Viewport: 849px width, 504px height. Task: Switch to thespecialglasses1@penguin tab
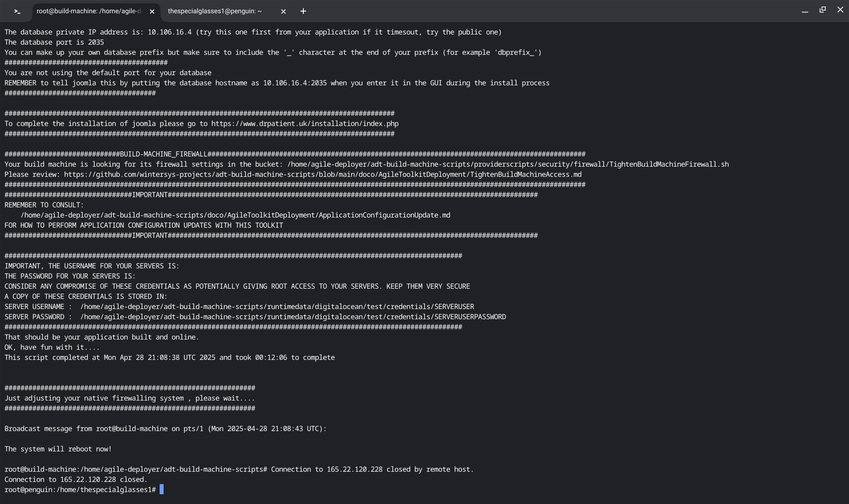point(215,11)
